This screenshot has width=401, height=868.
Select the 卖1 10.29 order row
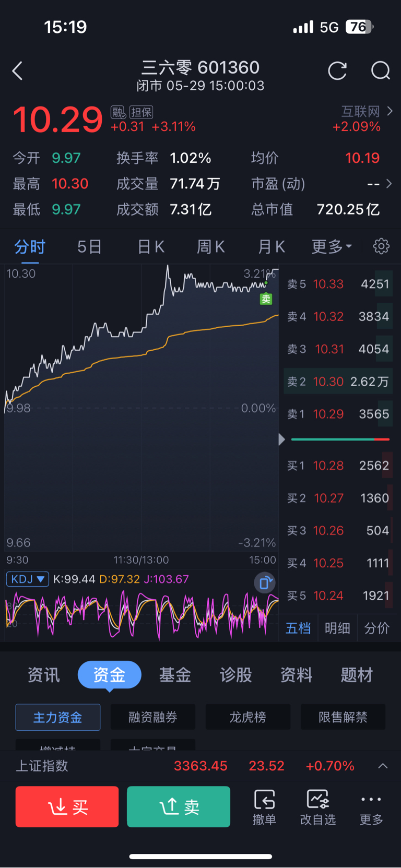(338, 414)
